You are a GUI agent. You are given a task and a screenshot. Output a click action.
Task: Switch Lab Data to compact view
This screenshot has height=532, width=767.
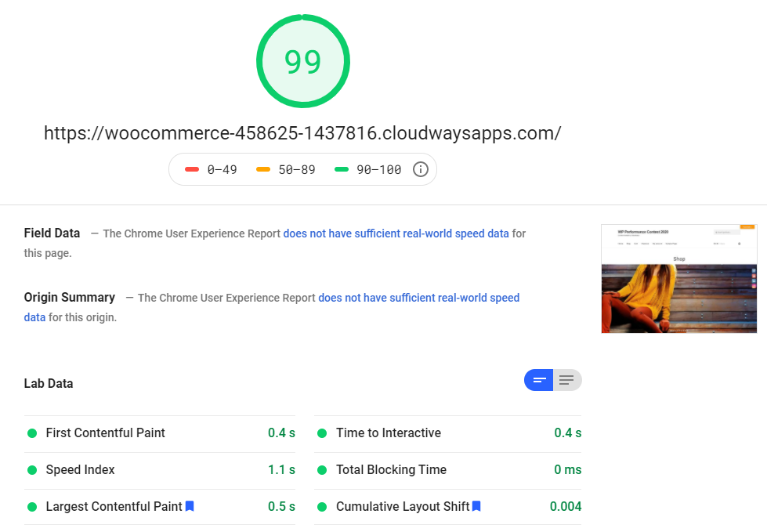538,380
